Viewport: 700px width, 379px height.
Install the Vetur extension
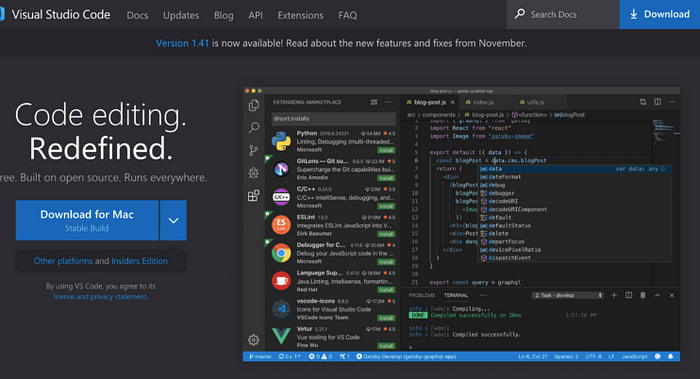(386, 346)
